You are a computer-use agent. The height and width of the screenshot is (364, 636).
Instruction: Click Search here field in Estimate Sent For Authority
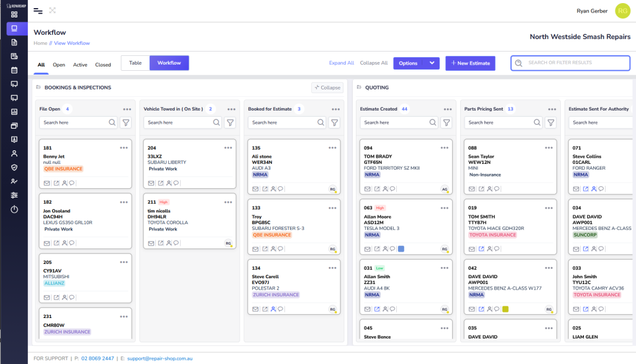click(x=601, y=122)
